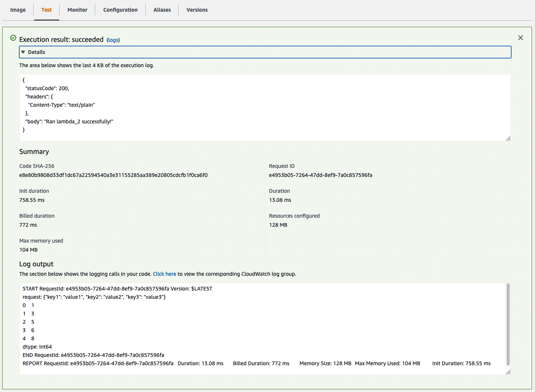Select the Aliases tab
The width and height of the screenshot is (535, 392).
(x=162, y=10)
